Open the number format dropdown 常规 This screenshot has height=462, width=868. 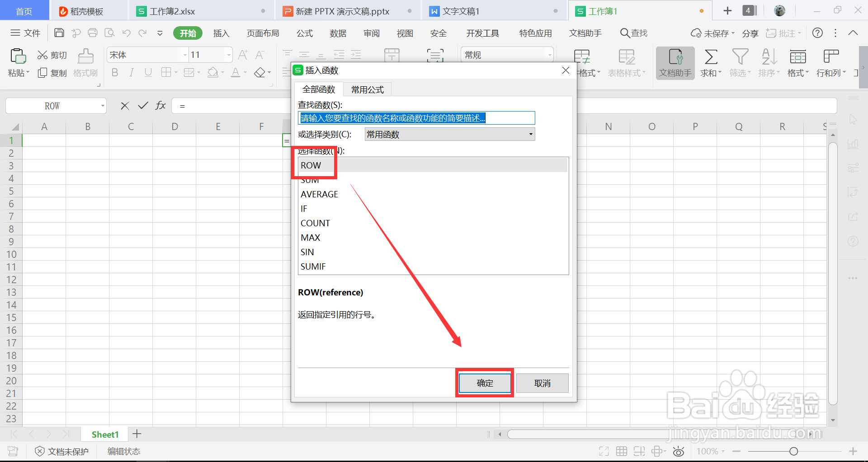click(549, 55)
